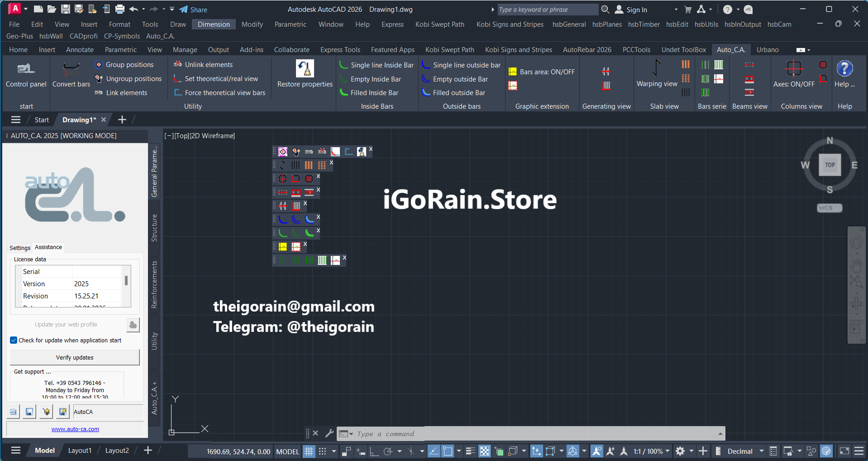Draw a Filled Inside Bar
Viewport: 868px width, 461px height.
(x=369, y=93)
